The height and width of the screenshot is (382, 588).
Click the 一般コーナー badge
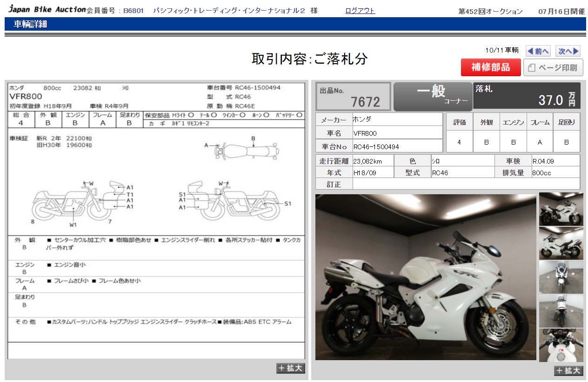point(433,97)
